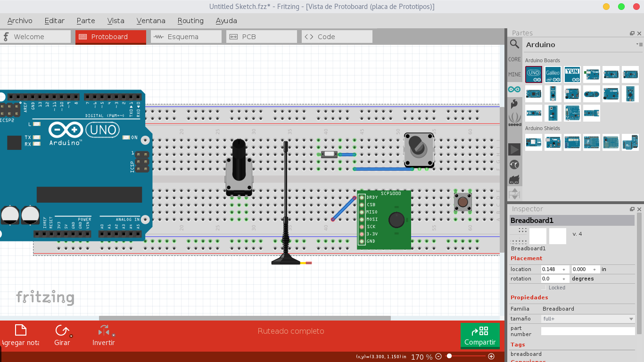The image size is (644, 362).
Task: Click the Girar rotate button
Action: click(62, 335)
